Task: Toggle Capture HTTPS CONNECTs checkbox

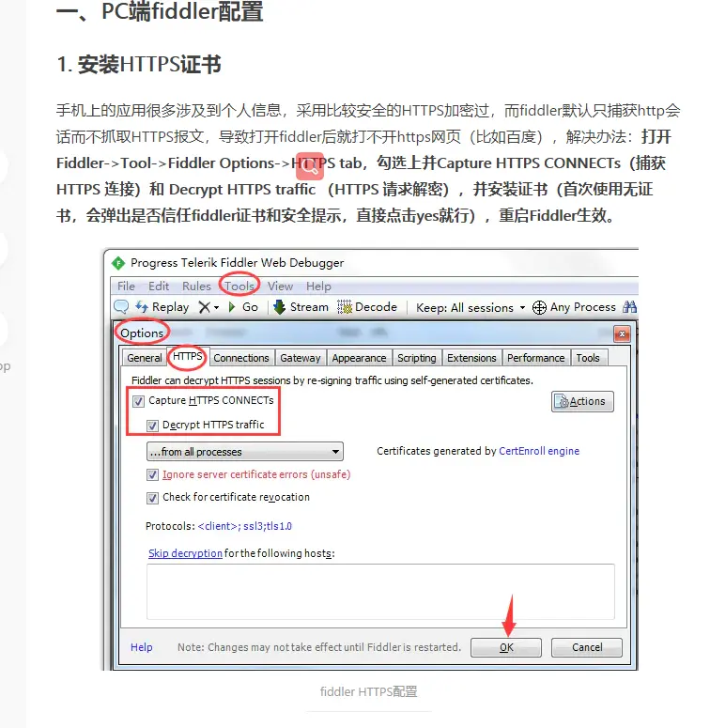Action: pos(138,401)
